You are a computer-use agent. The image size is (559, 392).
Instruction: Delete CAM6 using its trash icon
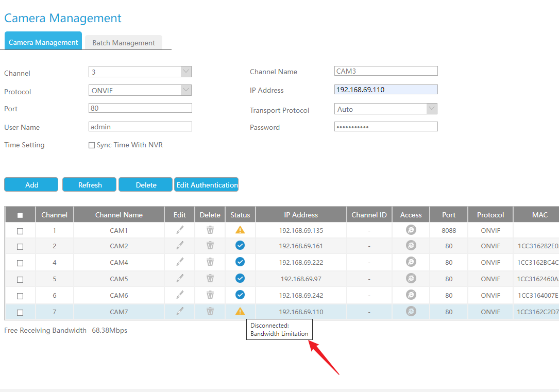click(x=210, y=295)
